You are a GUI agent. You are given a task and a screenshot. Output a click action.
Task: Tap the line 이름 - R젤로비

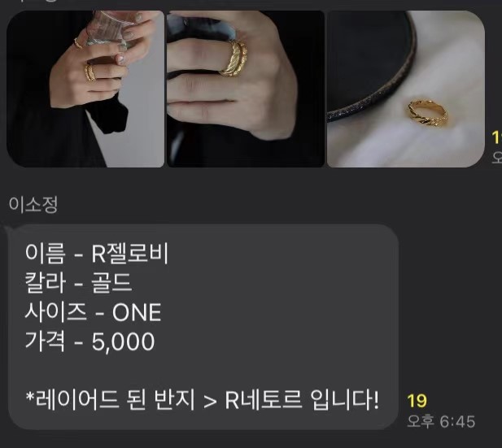coord(97,254)
